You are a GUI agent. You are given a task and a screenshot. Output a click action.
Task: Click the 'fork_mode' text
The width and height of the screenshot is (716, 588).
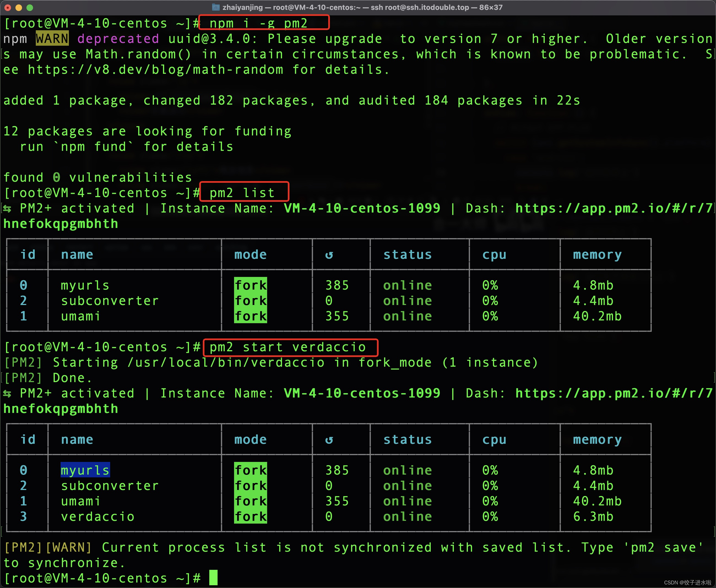tap(395, 363)
